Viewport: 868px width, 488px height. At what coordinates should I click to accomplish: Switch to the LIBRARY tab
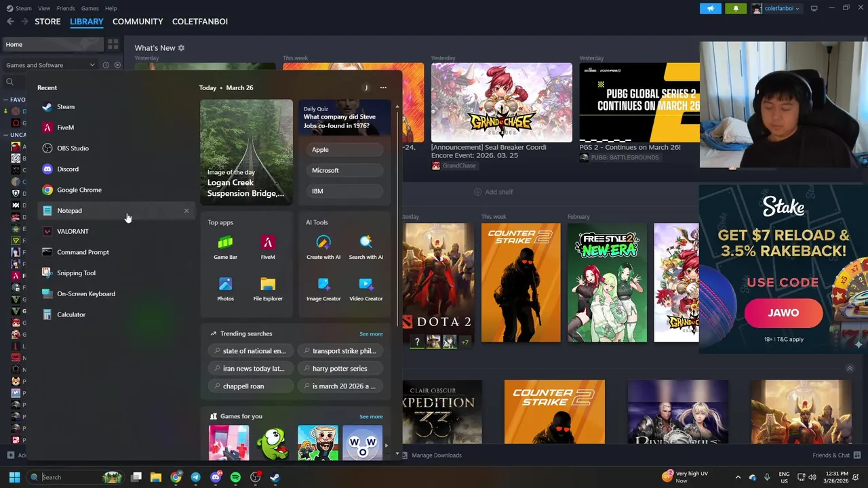(87, 22)
